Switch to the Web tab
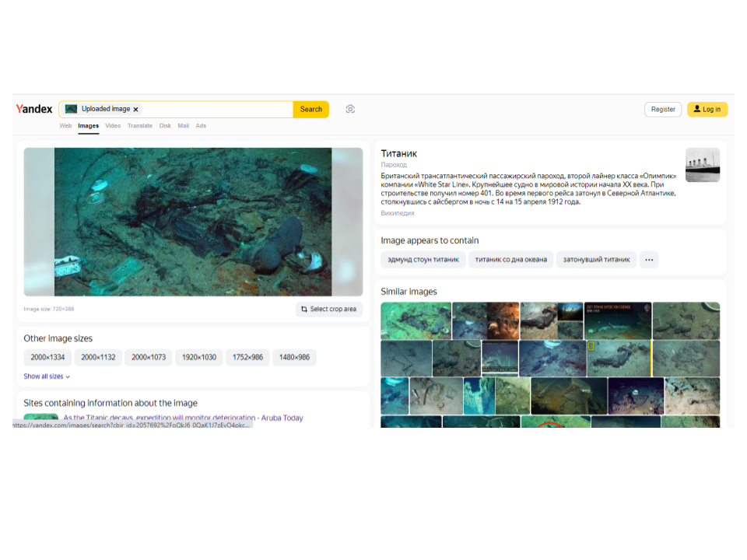 coord(65,126)
